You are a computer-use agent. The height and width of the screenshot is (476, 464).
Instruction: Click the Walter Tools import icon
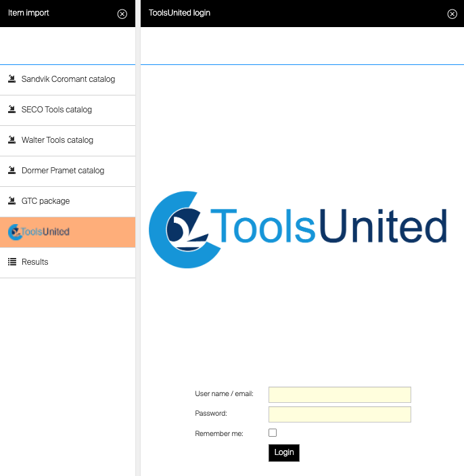point(11,140)
